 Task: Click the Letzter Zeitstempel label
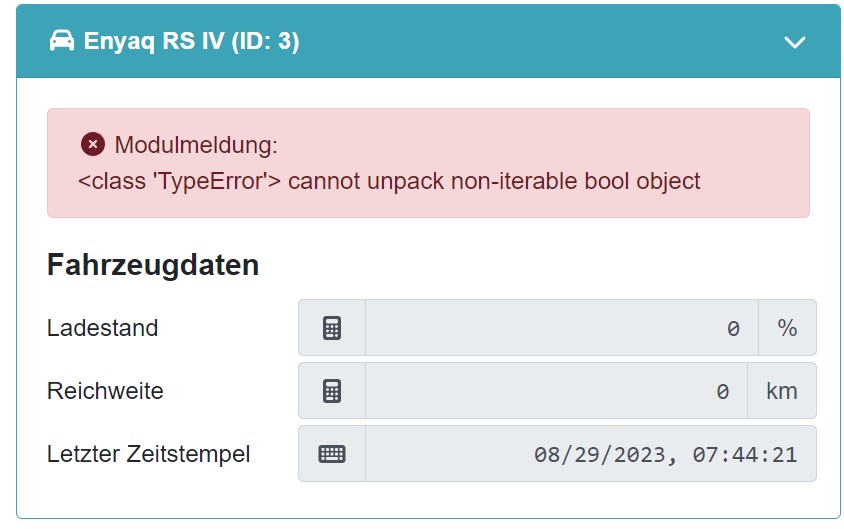[148, 454]
